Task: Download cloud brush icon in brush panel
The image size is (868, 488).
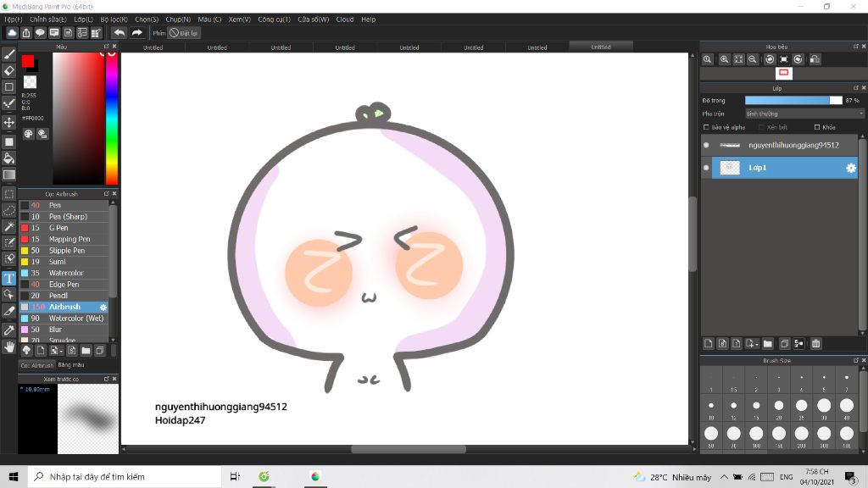Action: coord(26,350)
